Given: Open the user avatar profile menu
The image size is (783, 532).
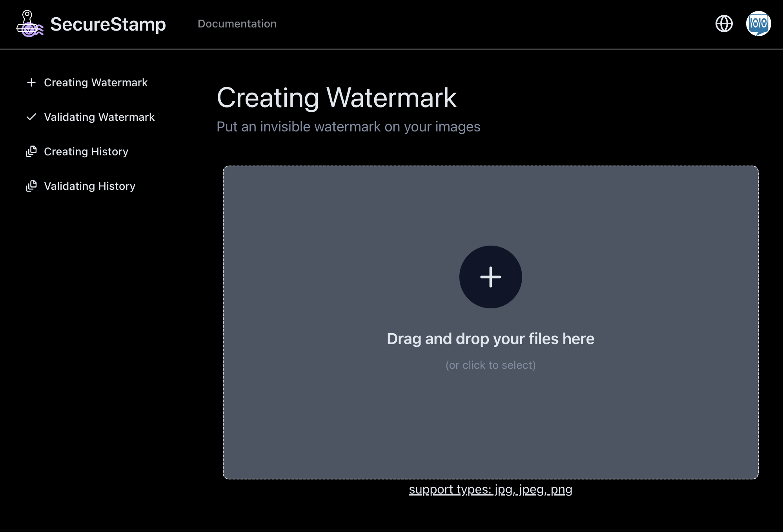Looking at the screenshot, I should (758, 24).
